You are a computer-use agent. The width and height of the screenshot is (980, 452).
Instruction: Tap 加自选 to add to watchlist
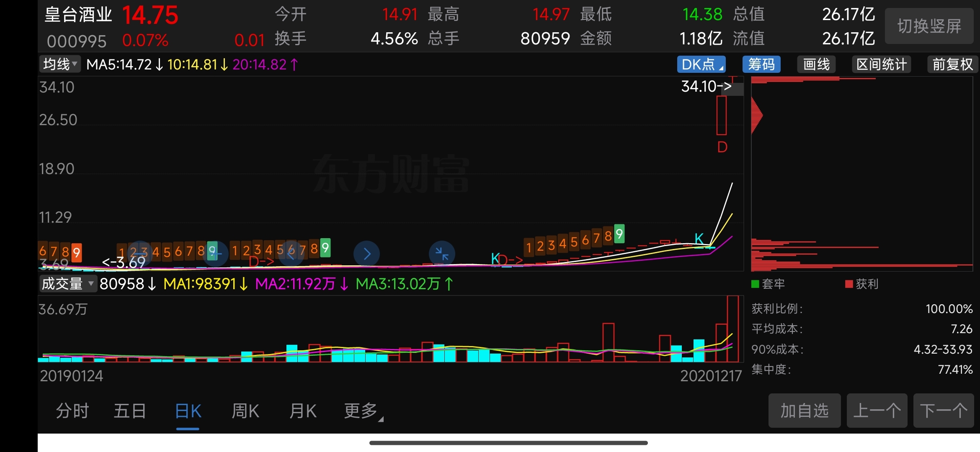(x=805, y=411)
